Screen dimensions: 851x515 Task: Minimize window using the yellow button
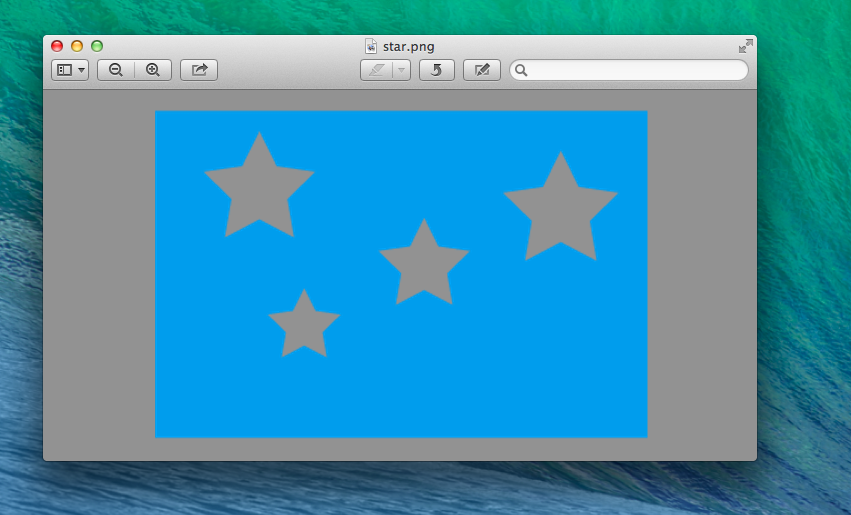pos(77,46)
